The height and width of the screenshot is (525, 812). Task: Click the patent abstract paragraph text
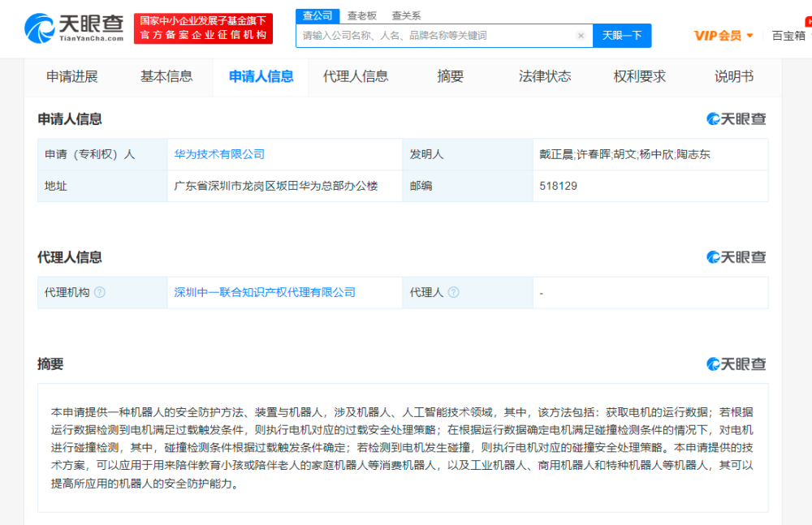coord(402,448)
